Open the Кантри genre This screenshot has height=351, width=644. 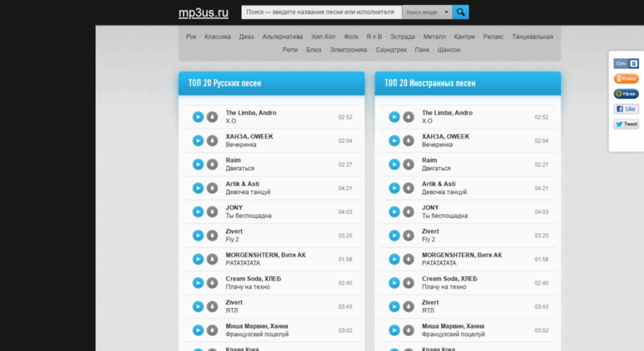(464, 37)
